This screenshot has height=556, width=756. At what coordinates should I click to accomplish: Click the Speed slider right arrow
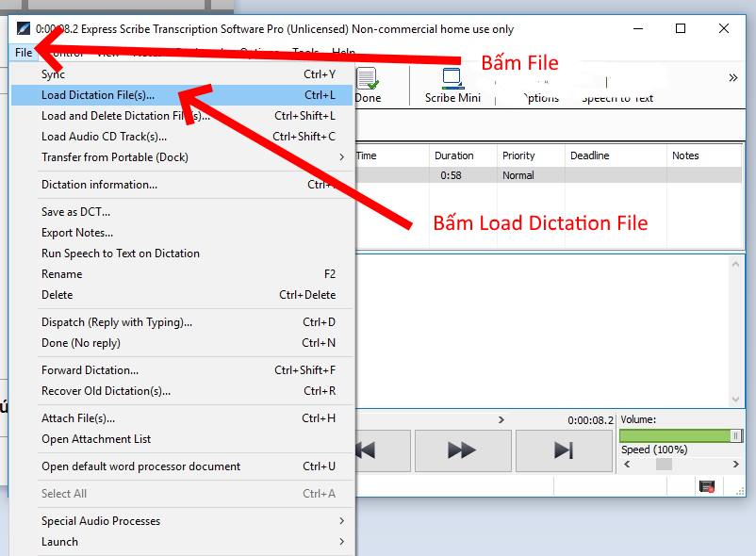(x=736, y=465)
